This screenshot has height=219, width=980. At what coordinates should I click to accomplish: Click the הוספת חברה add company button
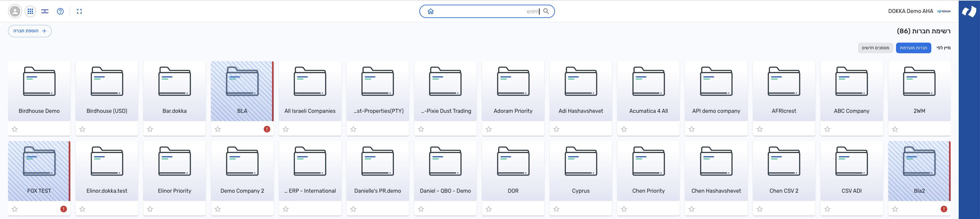[x=30, y=31]
